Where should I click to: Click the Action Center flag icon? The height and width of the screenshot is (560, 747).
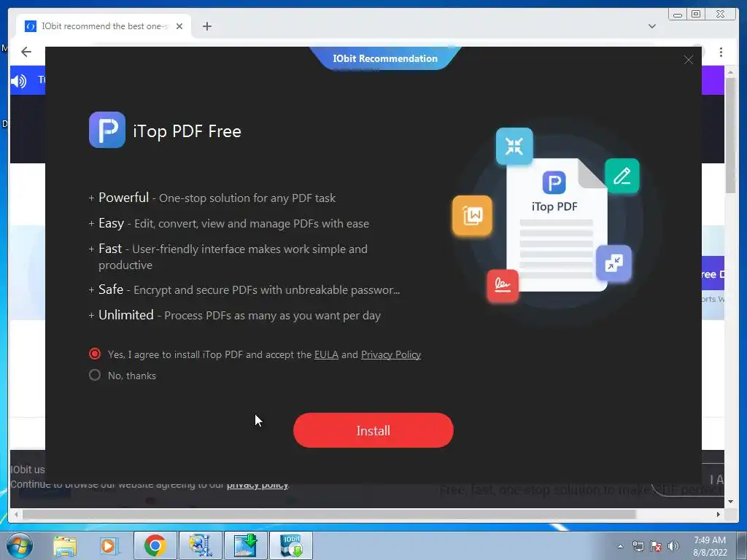pos(656,546)
